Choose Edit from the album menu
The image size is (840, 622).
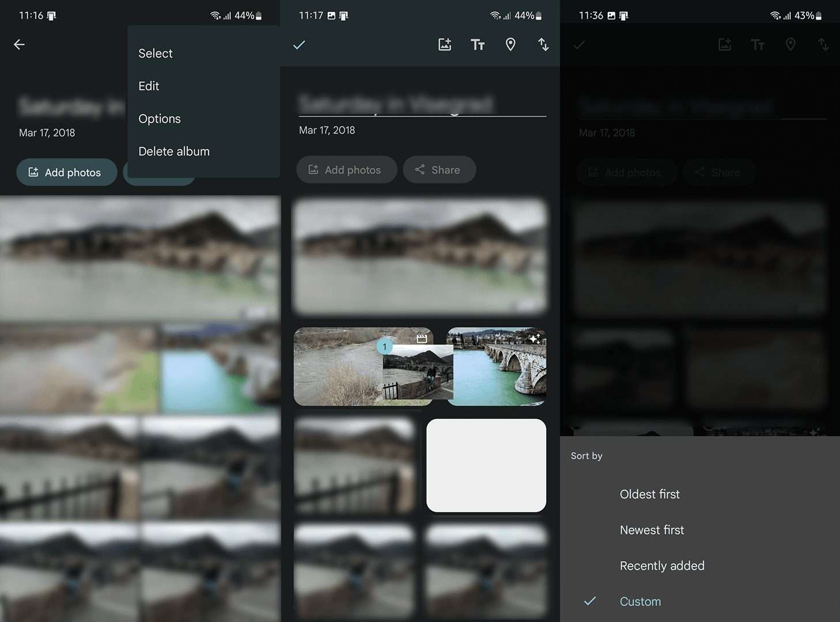[x=149, y=86]
